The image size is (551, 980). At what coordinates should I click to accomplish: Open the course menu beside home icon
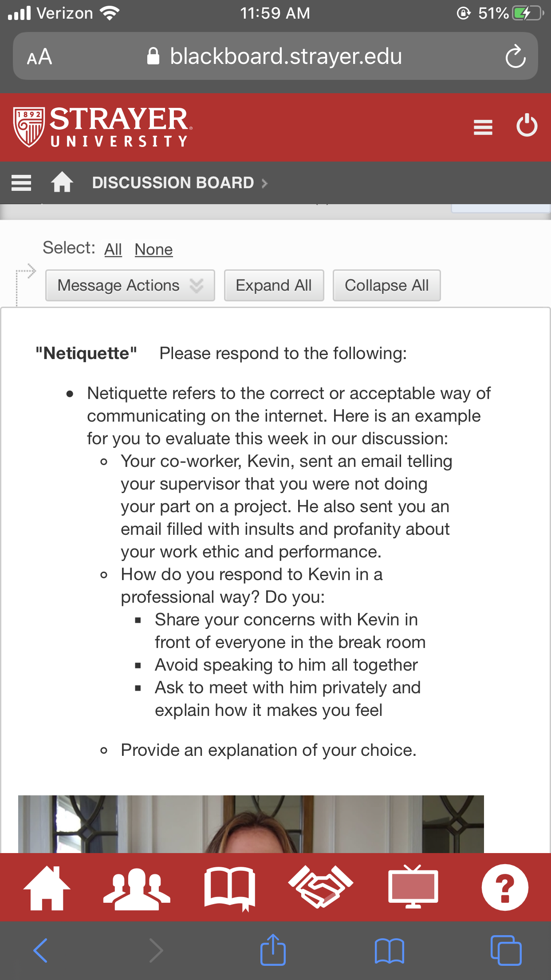21,183
